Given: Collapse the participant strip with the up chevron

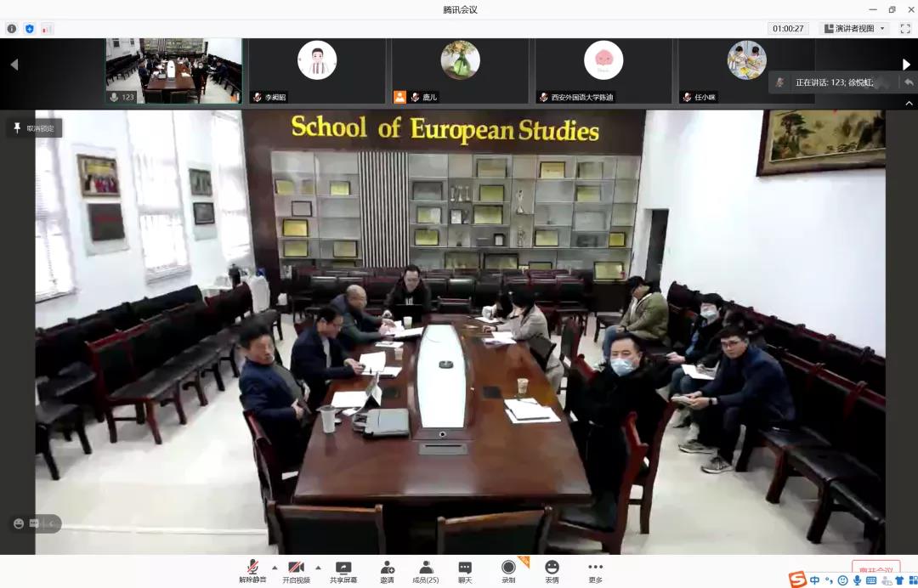Looking at the screenshot, I should [906, 103].
